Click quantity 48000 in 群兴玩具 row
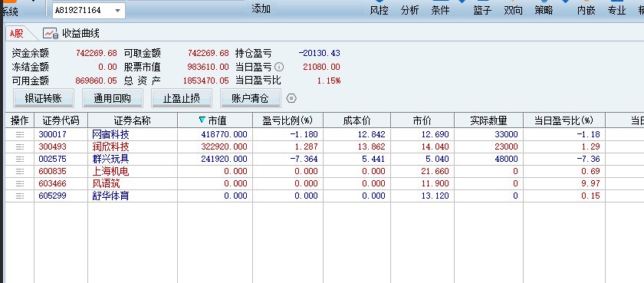 point(507,159)
